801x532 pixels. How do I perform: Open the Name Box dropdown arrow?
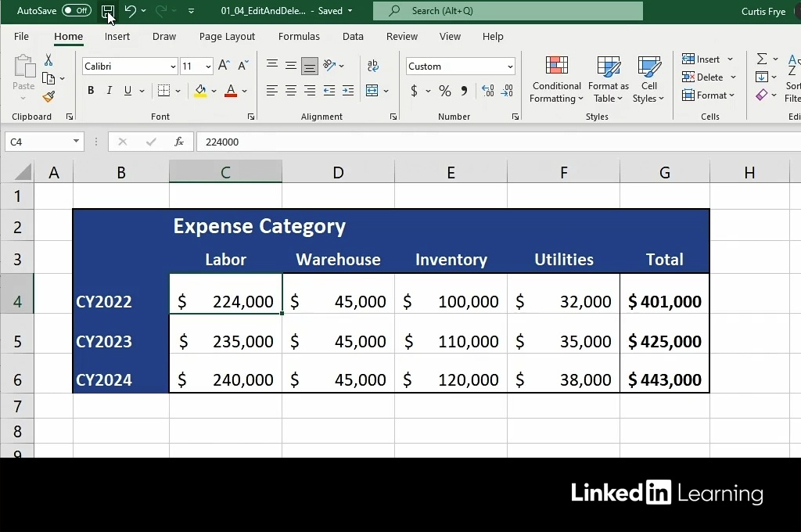76,142
